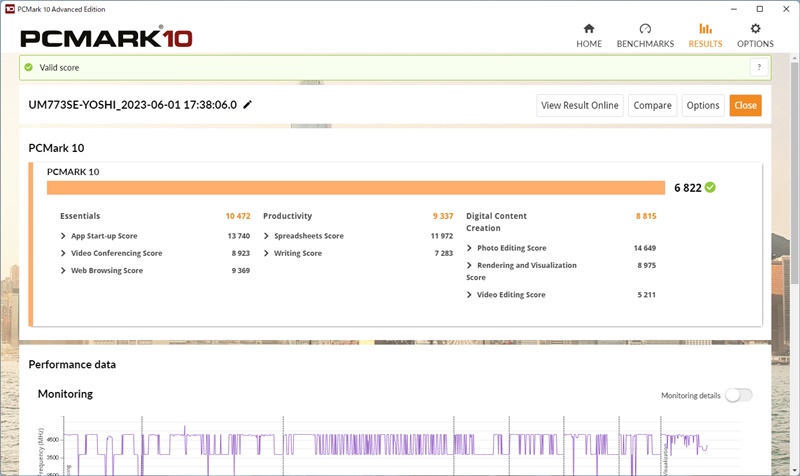
Task: Open the Benchmarks gauge icon
Action: tap(645, 29)
